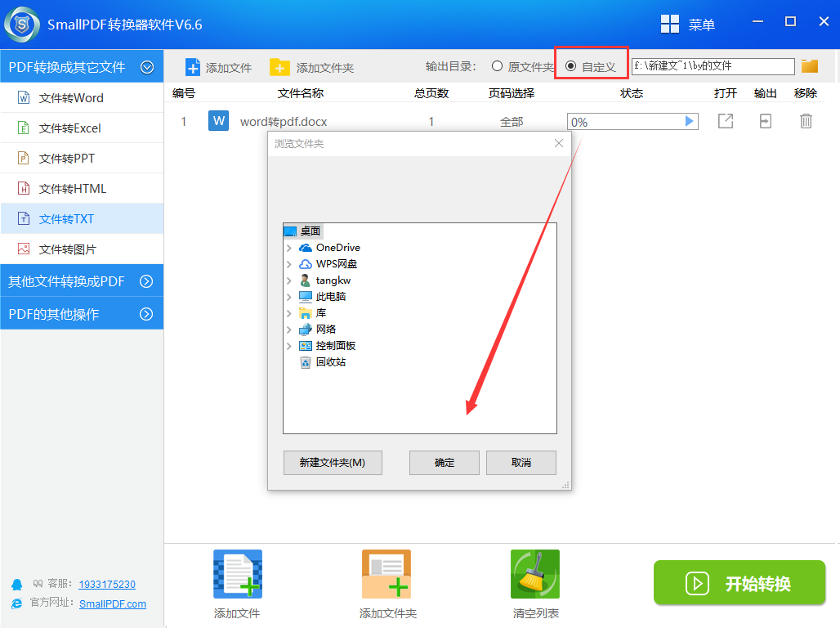Open the 菜单 grid icon

pos(670,25)
